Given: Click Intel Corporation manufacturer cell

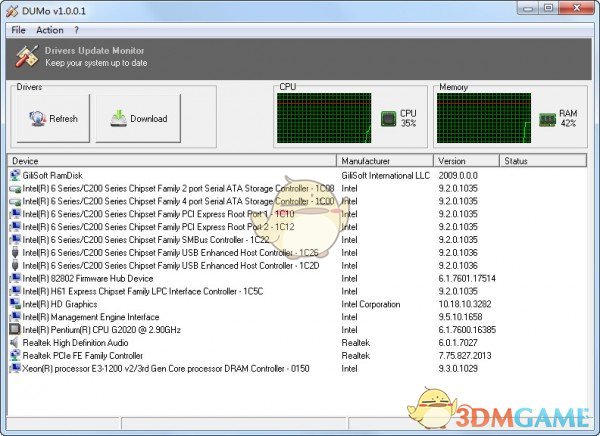Looking at the screenshot, I should pos(371,304).
